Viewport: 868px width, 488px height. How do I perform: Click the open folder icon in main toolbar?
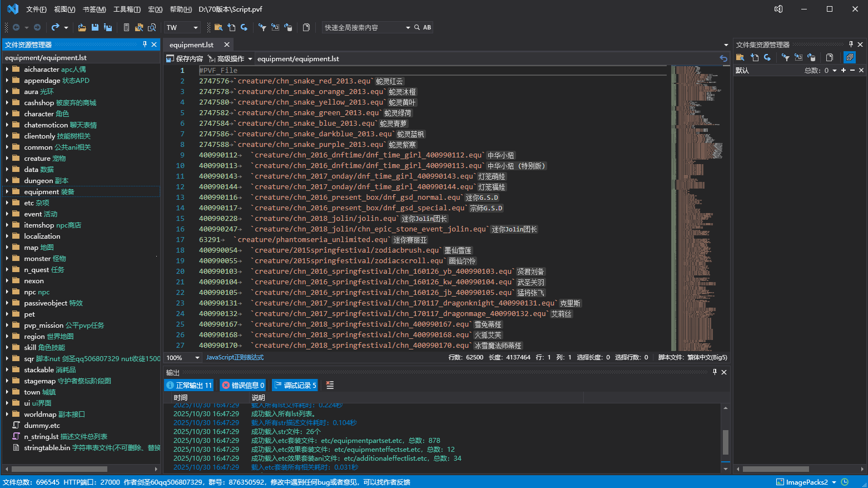[82, 27]
